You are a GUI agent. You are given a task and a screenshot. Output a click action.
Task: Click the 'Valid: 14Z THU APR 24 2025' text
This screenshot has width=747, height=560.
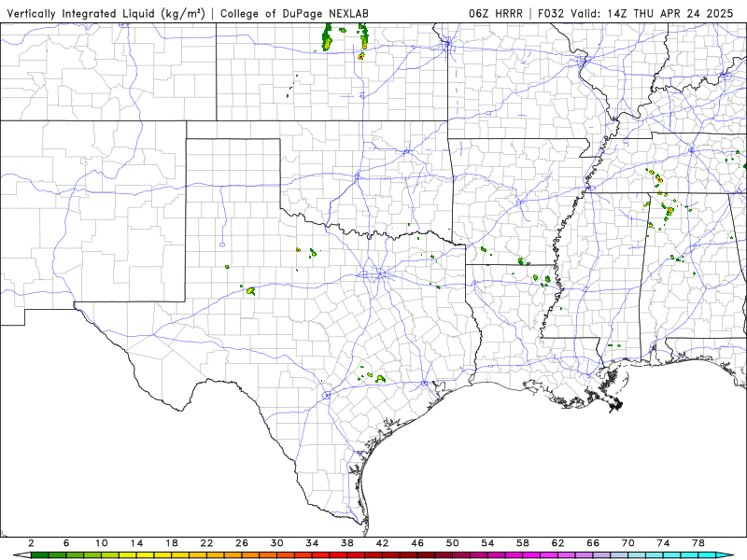[652, 14]
